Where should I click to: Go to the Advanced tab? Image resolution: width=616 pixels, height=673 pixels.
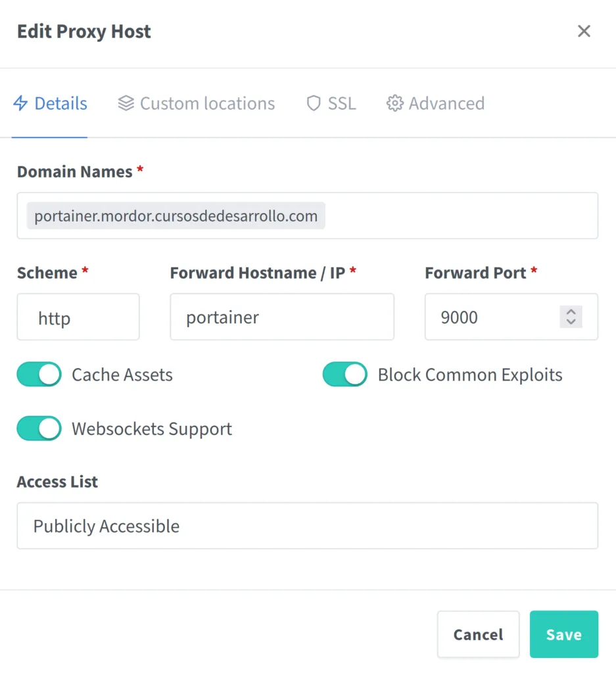(446, 104)
